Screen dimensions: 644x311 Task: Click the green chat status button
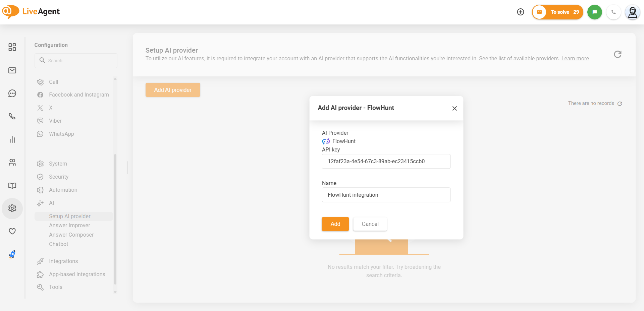pyautogui.click(x=594, y=12)
